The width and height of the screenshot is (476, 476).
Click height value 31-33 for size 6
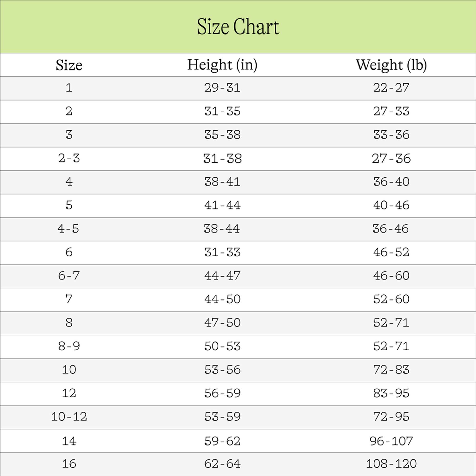point(222,252)
